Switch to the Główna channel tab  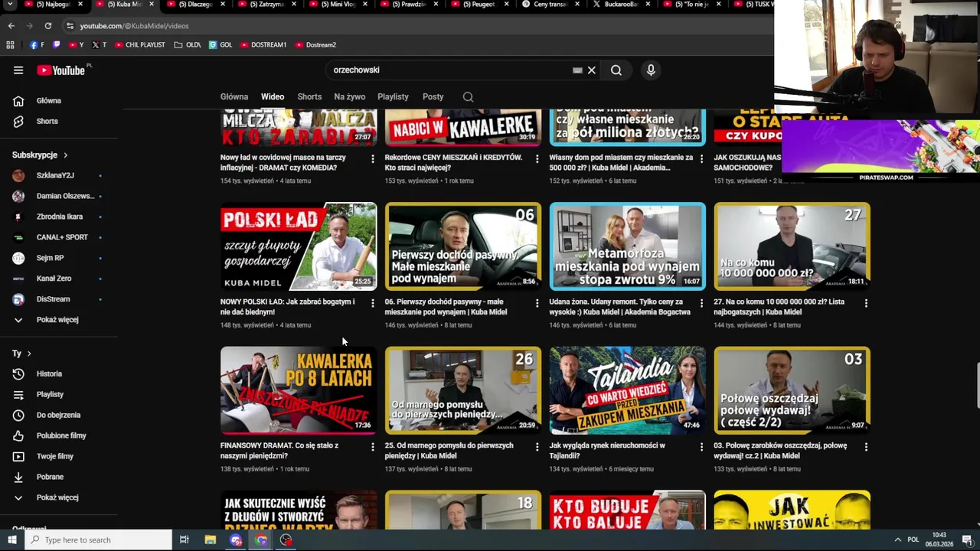coord(234,97)
